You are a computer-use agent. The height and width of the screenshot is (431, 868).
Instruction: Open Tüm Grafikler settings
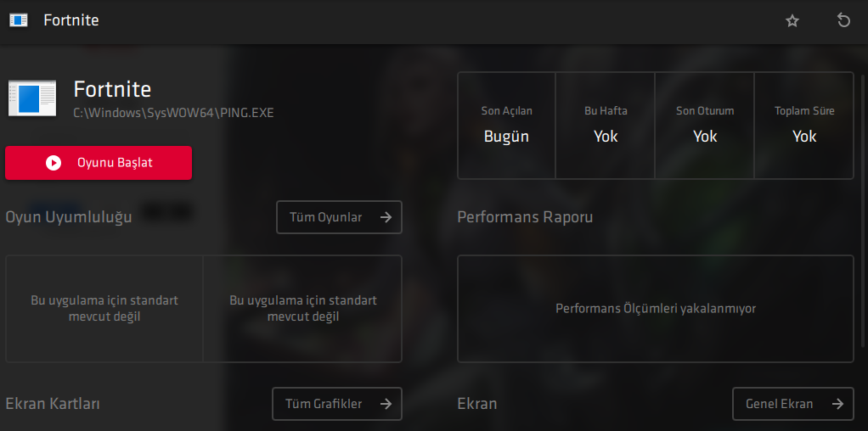point(336,404)
